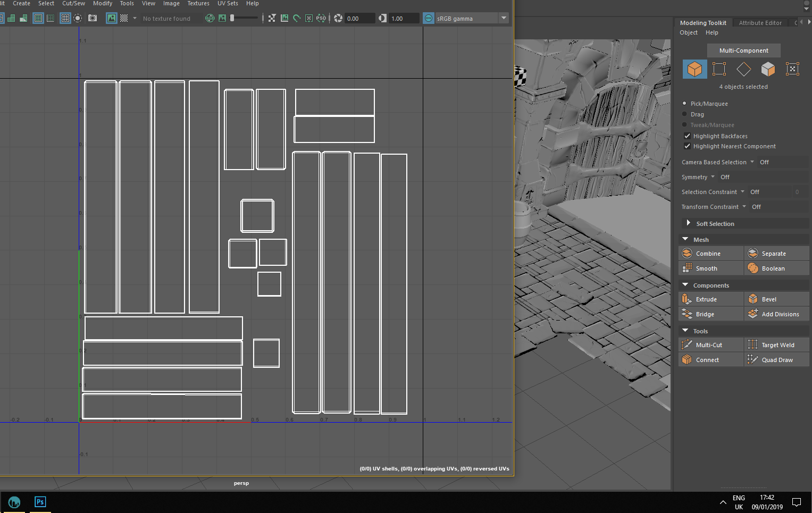Click the exposure value field 0.00

tap(359, 19)
